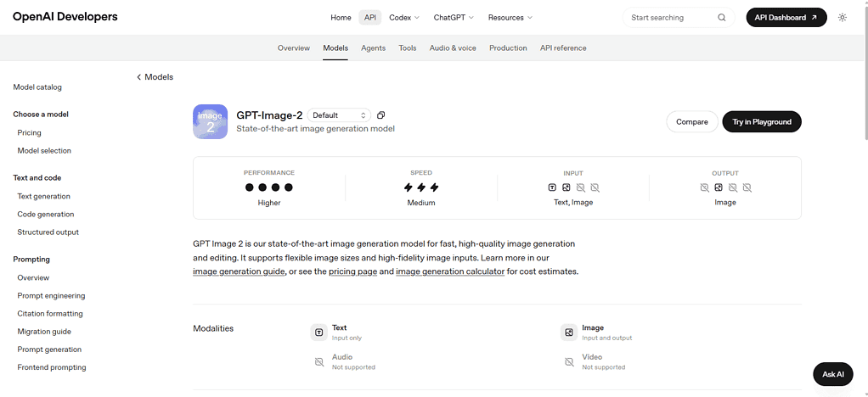Expand the Resources menu

coord(510,18)
